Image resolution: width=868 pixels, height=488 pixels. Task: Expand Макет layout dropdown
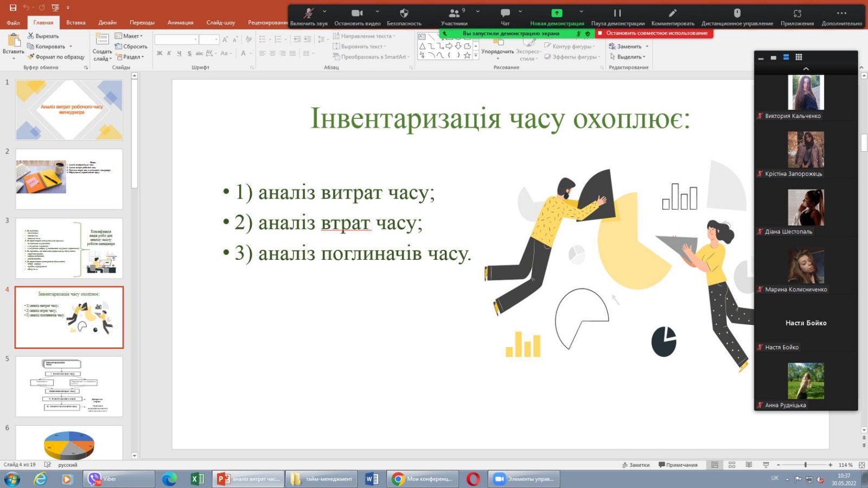point(129,36)
